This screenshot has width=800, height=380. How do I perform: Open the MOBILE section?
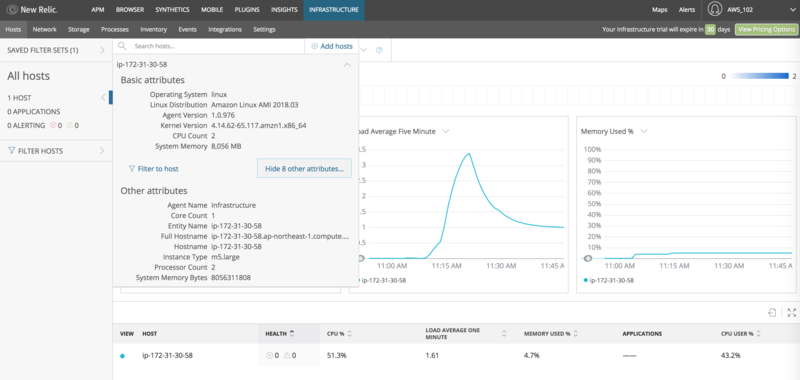point(212,10)
